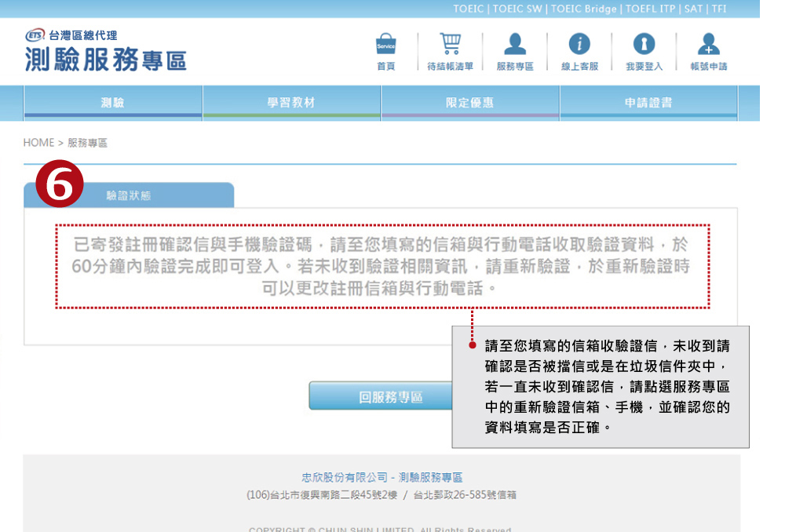Click the SAT link in top bar
The height and width of the screenshot is (532, 785).
click(x=693, y=9)
